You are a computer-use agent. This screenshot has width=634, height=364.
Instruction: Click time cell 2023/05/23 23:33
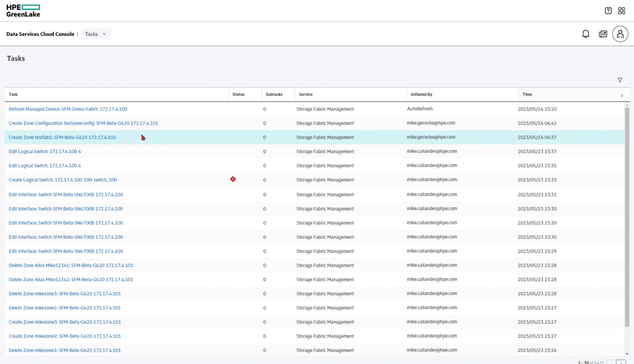click(x=537, y=180)
